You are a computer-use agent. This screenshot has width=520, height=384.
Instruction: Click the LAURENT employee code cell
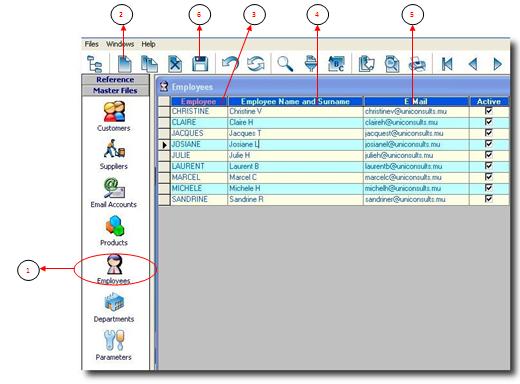click(x=199, y=166)
